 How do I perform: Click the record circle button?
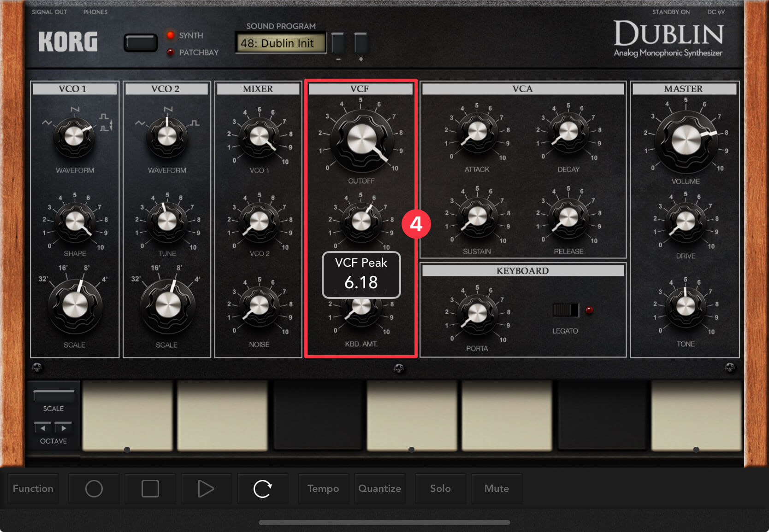(x=94, y=489)
